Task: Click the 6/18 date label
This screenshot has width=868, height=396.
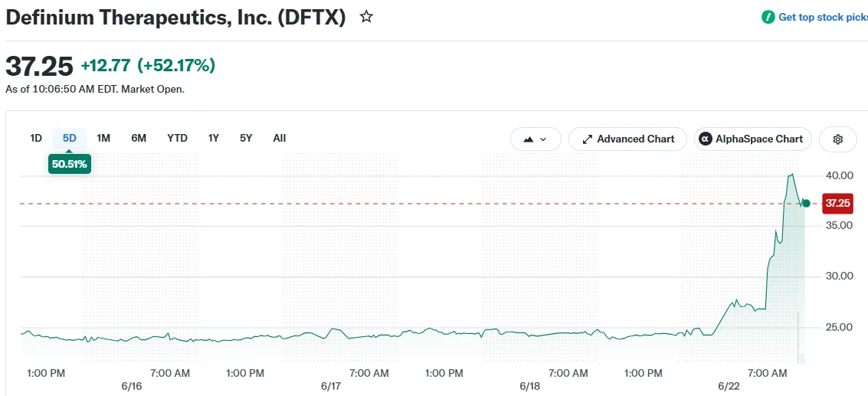Action: [530, 386]
